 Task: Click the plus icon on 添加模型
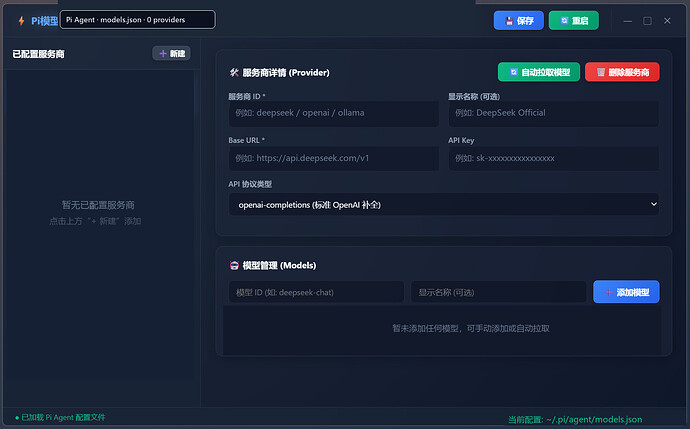(609, 292)
